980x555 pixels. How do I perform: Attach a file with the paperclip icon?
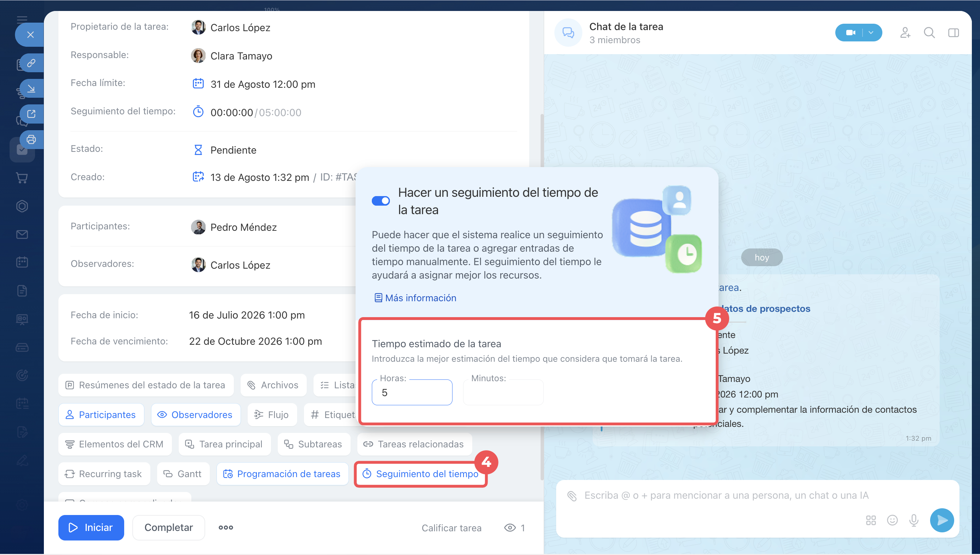click(x=572, y=496)
